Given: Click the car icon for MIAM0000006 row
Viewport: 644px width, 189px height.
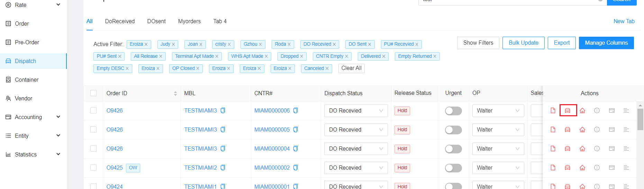Looking at the screenshot, I should point(568,110).
